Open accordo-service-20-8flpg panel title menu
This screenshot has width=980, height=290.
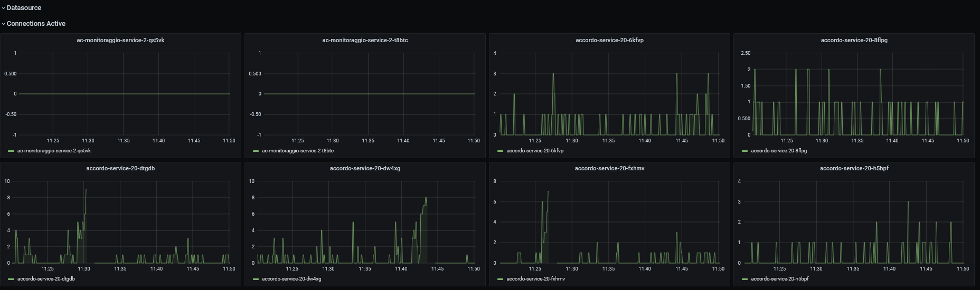tap(854, 40)
